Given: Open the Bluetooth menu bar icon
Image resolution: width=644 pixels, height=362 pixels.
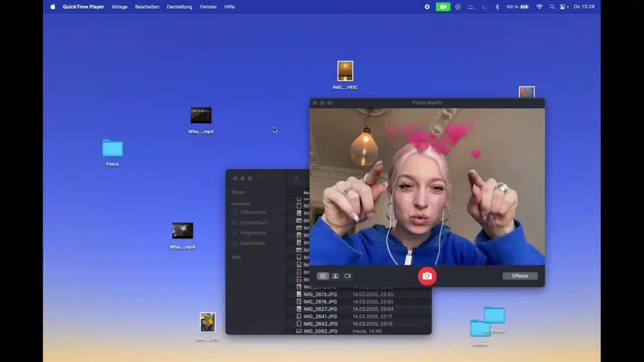Looking at the screenshot, I should (x=497, y=7).
